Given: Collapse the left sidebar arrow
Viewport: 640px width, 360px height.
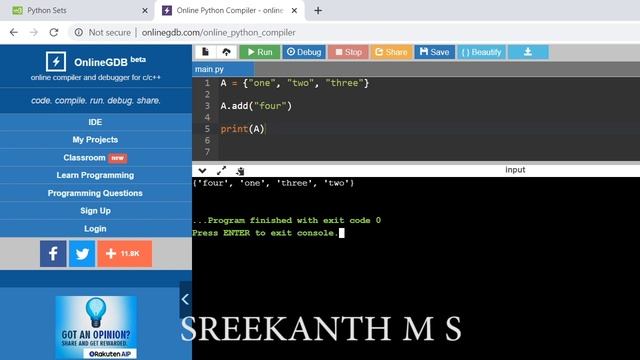Looking at the screenshot, I should pos(185,299).
